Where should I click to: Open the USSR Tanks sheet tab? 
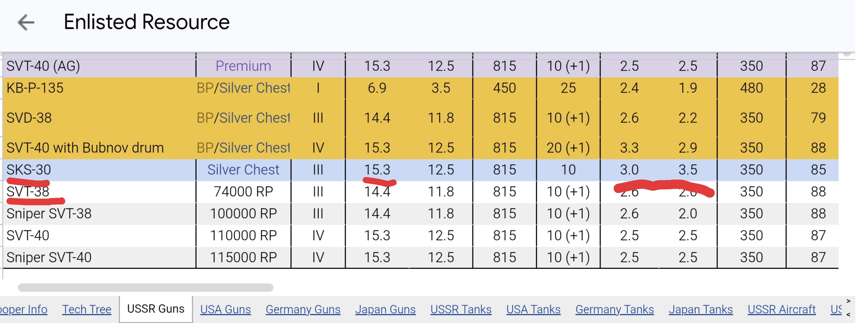tap(461, 309)
